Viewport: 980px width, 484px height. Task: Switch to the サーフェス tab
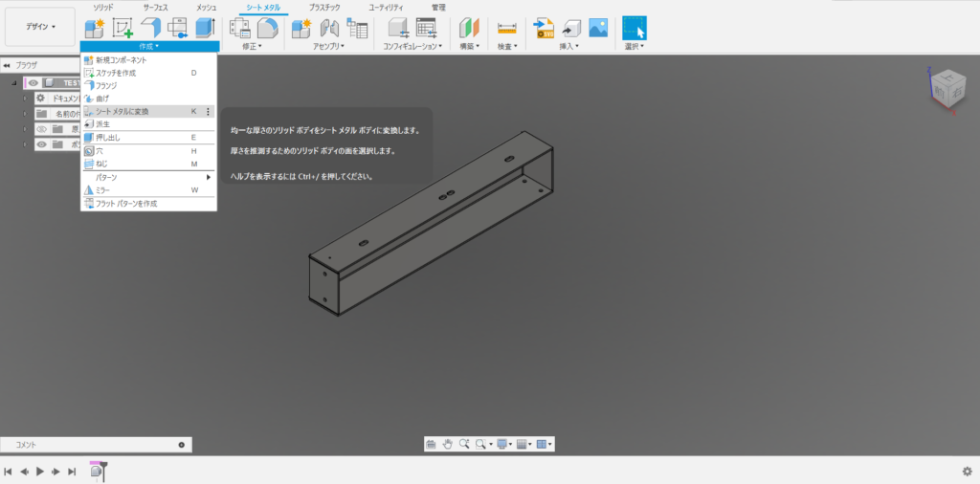(x=156, y=8)
